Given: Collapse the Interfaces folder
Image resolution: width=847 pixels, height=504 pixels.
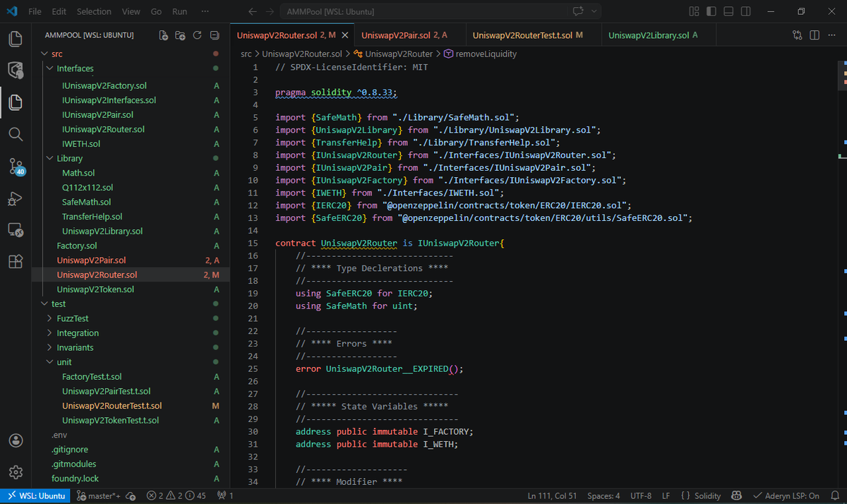Looking at the screenshot, I should coord(131,68).
